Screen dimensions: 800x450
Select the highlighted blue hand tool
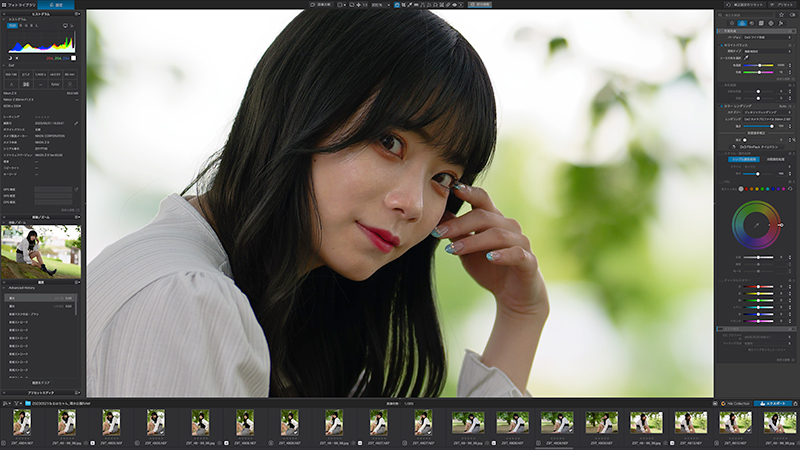pyautogui.click(x=397, y=5)
